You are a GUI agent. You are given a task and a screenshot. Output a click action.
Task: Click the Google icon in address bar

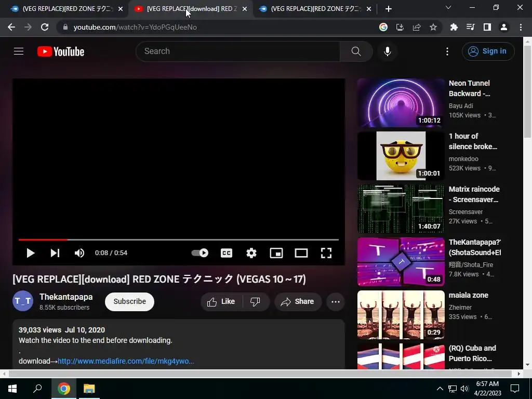pos(383,27)
